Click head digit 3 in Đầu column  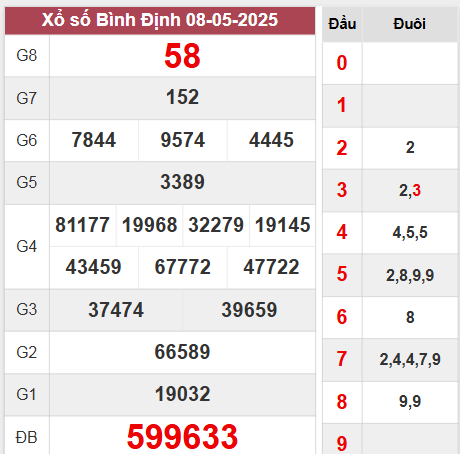click(342, 190)
